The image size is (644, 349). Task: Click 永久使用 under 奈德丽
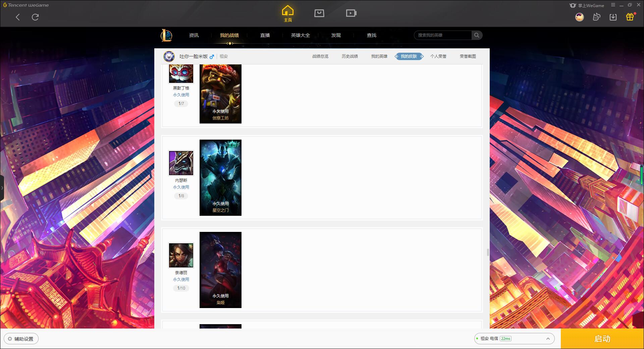tap(181, 280)
